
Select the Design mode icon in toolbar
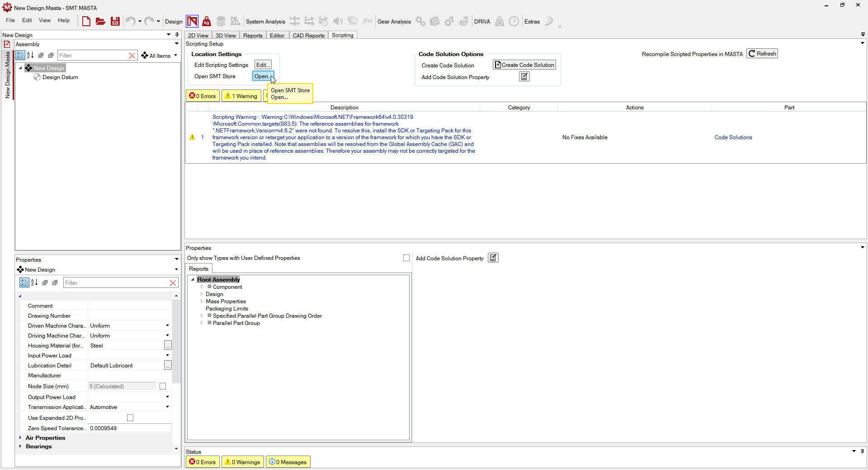click(x=192, y=21)
